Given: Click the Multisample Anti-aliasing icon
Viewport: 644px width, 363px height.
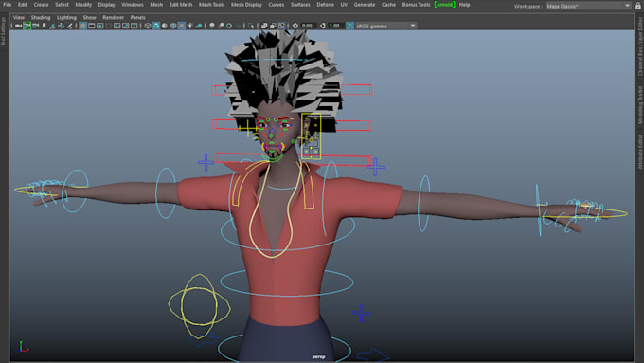Looking at the screenshot, I should click(229, 26).
